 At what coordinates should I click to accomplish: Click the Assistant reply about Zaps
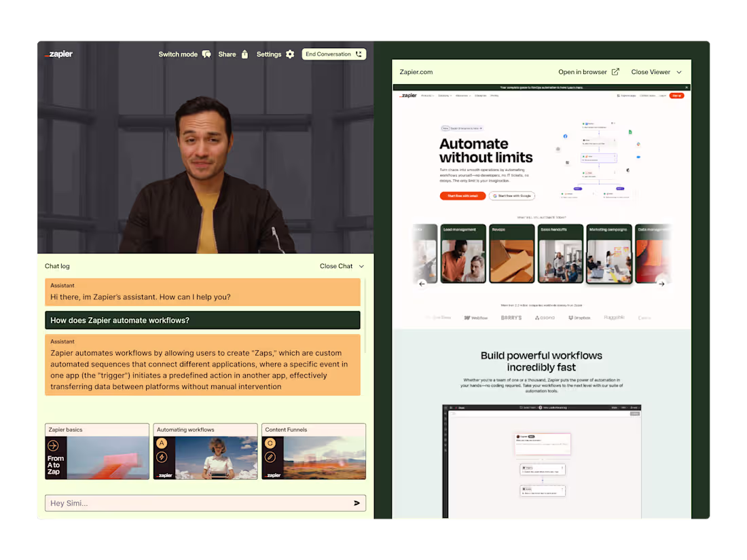coord(202,365)
